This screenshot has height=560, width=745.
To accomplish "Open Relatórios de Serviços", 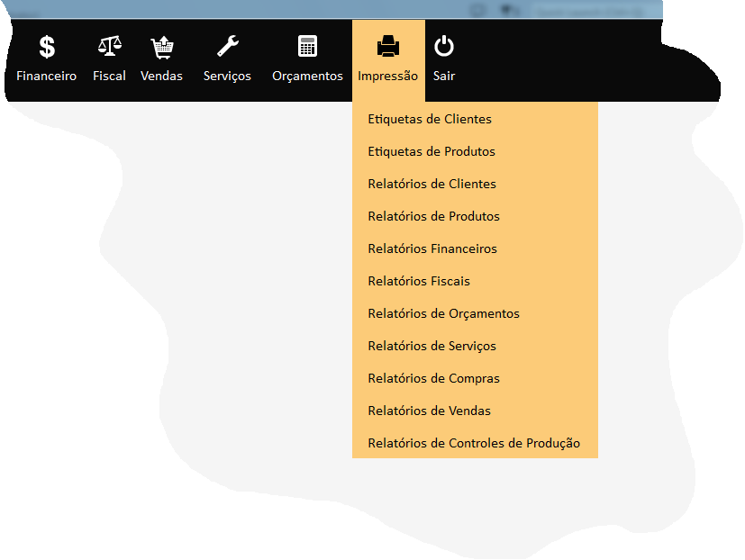I will click(432, 346).
